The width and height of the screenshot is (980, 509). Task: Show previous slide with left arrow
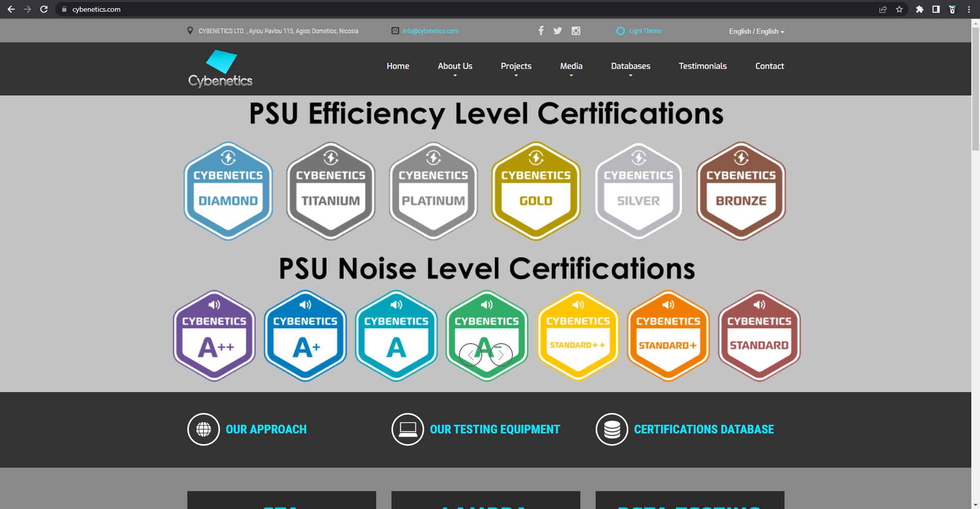tap(471, 355)
